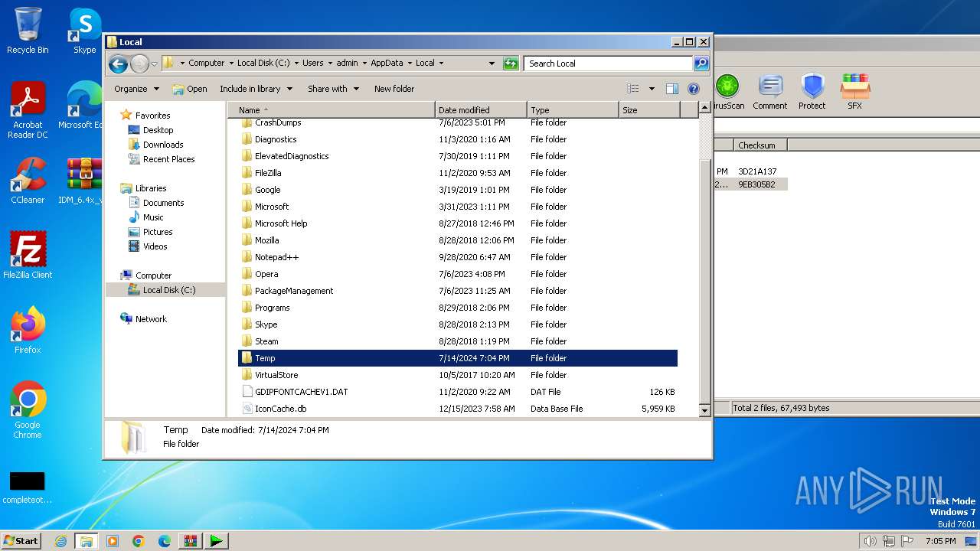The height and width of the screenshot is (551, 980).
Task: Open Google Chrome desktop shortcut
Action: [x=28, y=410]
